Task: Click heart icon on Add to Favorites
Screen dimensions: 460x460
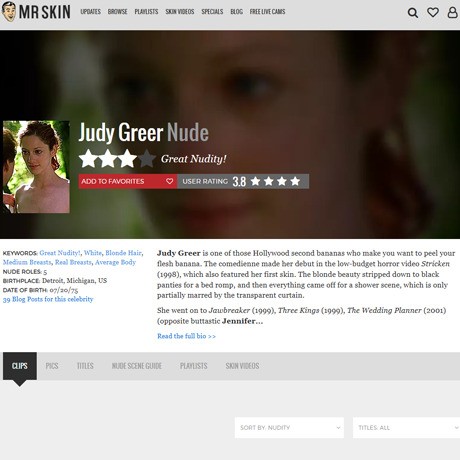Action: pyautogui.click(x=169, y=181)
